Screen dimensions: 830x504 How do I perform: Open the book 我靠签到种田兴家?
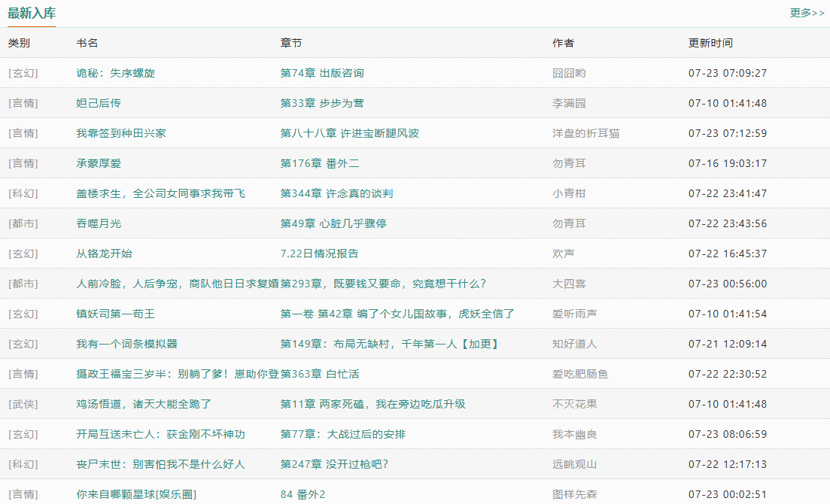(x=121, y=133)
